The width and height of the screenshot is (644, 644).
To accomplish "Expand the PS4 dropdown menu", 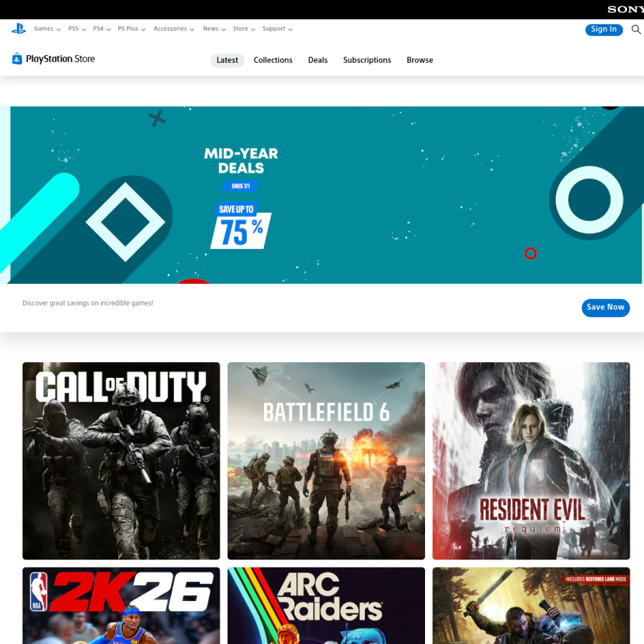I will coord(102,29).
